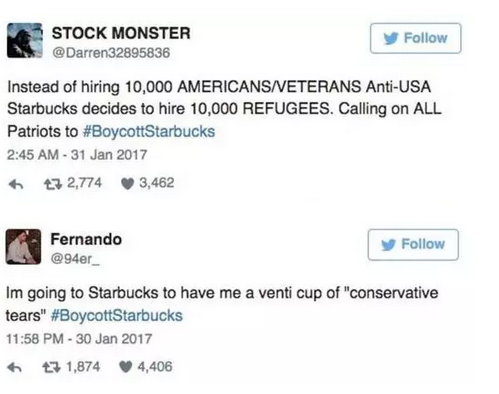
Task: View the 4,406 likes count
Action: pyautogui.click(x=155, y=367)
